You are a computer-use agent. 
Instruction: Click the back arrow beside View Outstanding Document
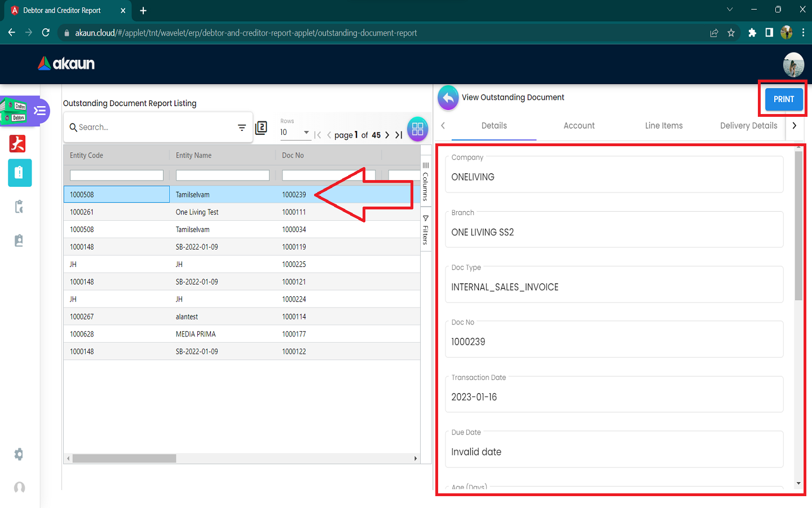pyautogui.click(x=448, y=98)
